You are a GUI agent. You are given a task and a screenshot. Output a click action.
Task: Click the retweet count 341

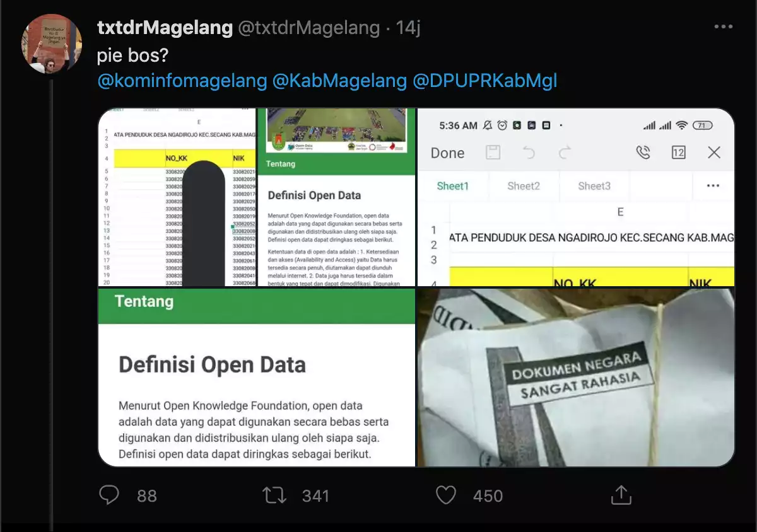click(315, 496)
